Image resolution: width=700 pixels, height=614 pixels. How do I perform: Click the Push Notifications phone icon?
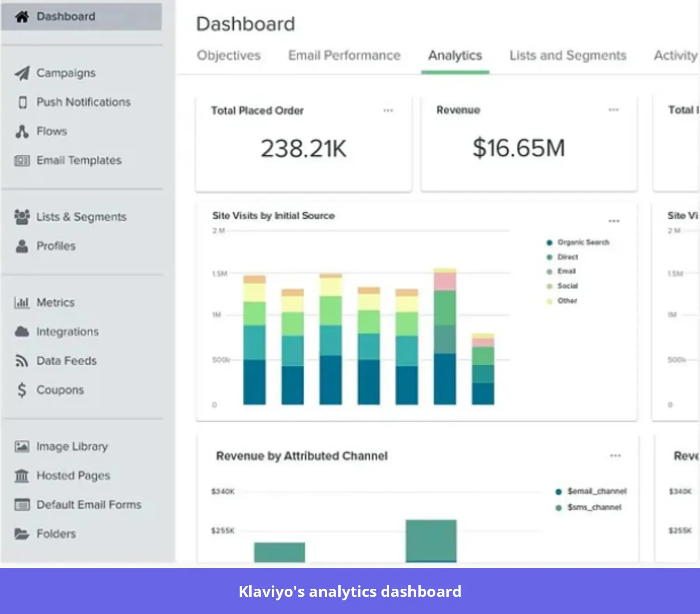[x=23, y=102]
